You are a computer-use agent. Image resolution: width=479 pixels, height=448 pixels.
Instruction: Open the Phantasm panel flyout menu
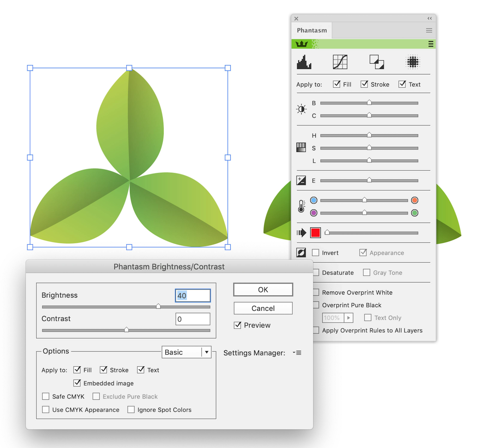[x=429, y=30]
